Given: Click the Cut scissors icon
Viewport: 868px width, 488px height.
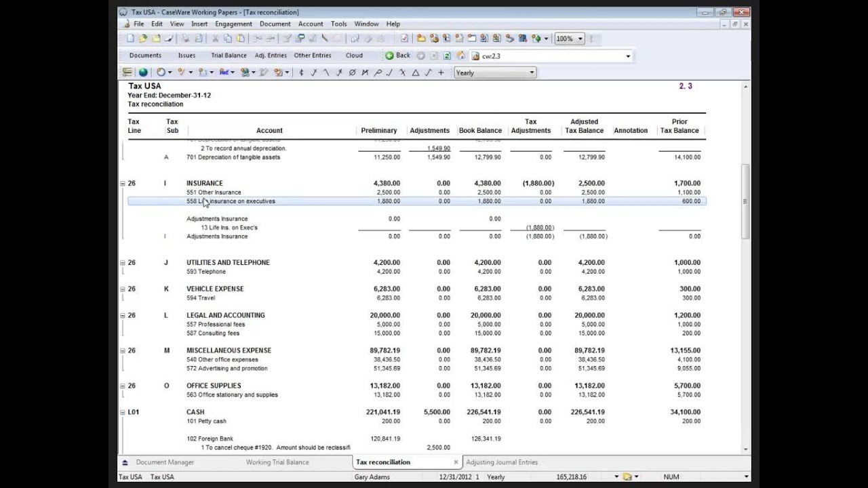Looking at the screenshot, I should 215,39.
